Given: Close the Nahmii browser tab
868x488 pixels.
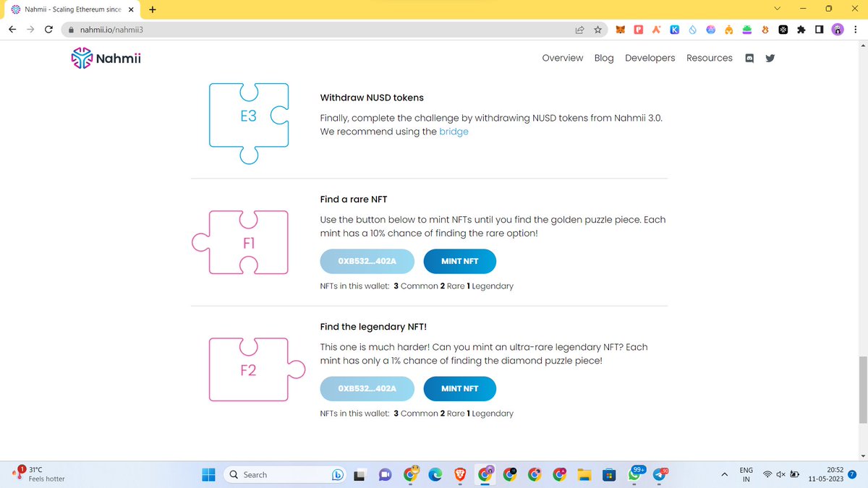Looking at the screenshot, I should [x=131, y=9].
